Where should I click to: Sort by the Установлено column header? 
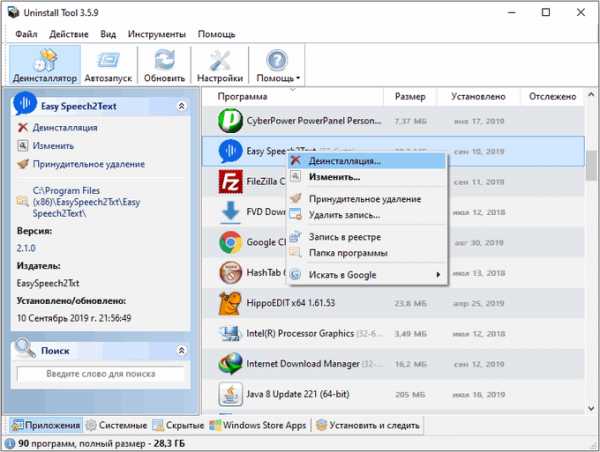tap(478, 96)
